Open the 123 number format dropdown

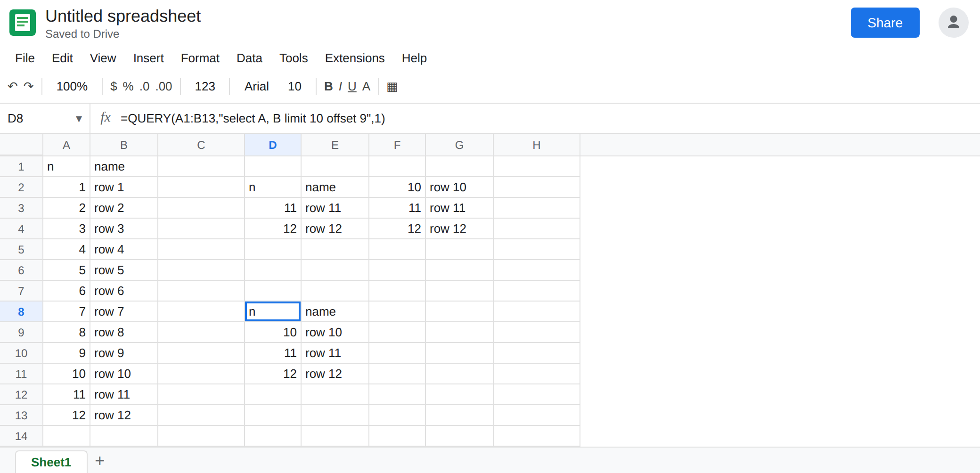pos(205,86)
